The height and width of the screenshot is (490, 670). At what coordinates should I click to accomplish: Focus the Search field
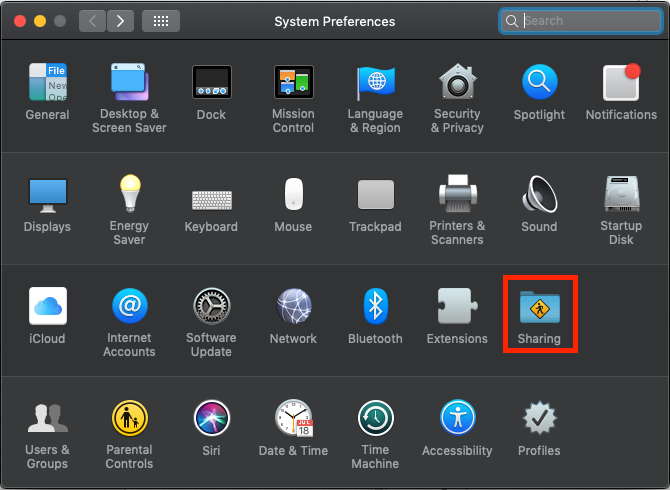(580, 21)
